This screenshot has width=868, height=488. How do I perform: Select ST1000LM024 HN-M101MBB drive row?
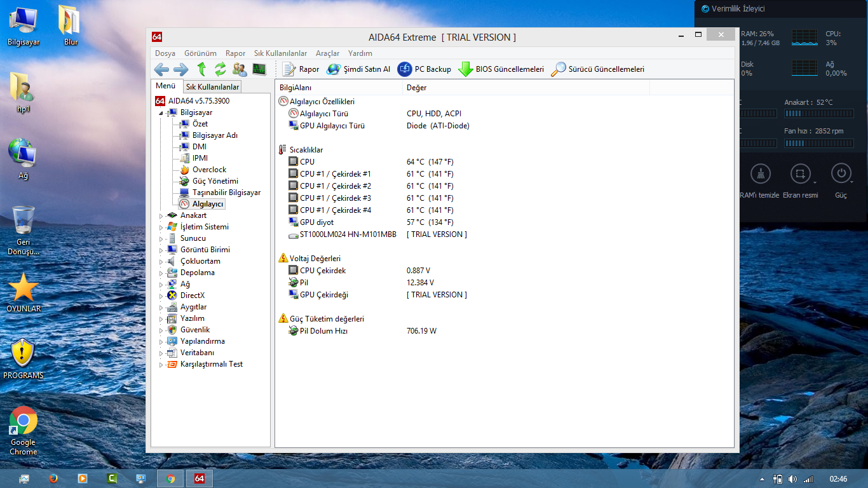(377, 234)
